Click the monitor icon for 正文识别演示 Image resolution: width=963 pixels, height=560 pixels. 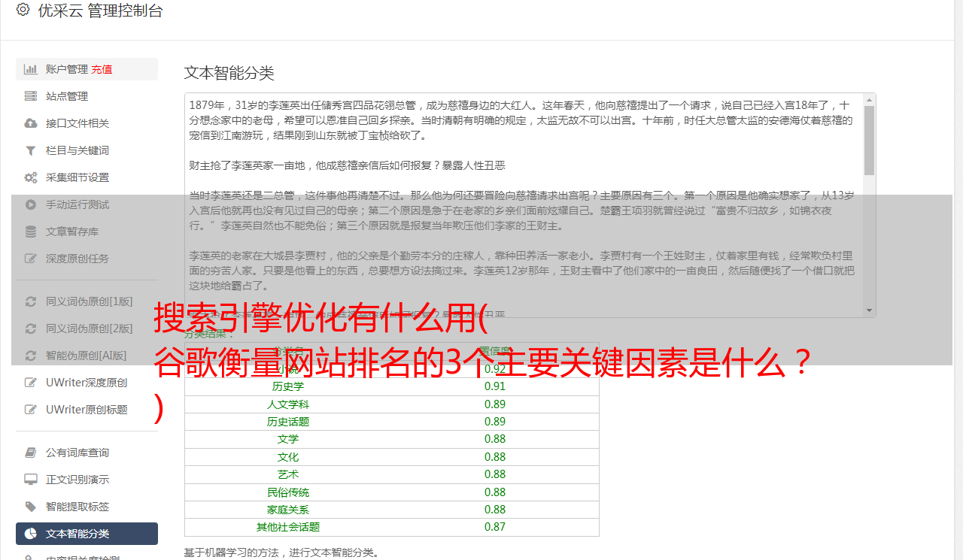pos(31,480)
